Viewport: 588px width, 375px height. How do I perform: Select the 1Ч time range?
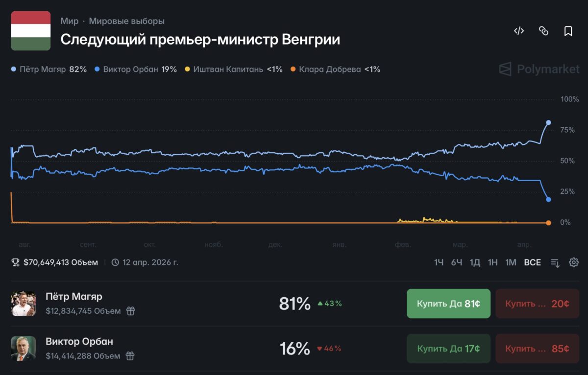pyautogui.click(x=439, y=262)
